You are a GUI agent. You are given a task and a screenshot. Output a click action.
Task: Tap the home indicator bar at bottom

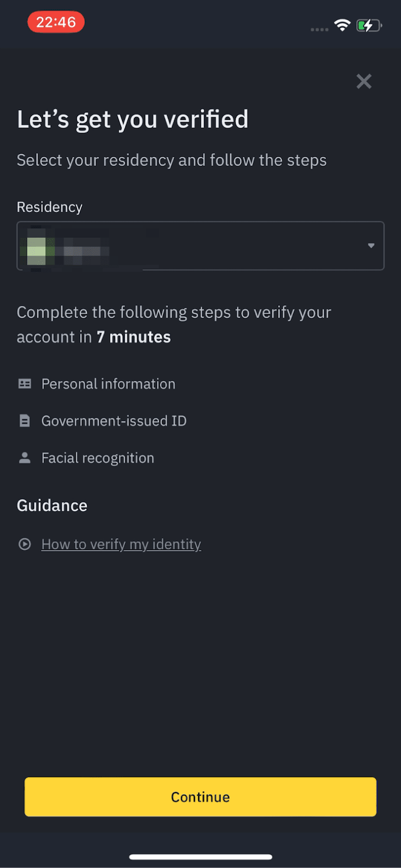click(x=200, y=857)
